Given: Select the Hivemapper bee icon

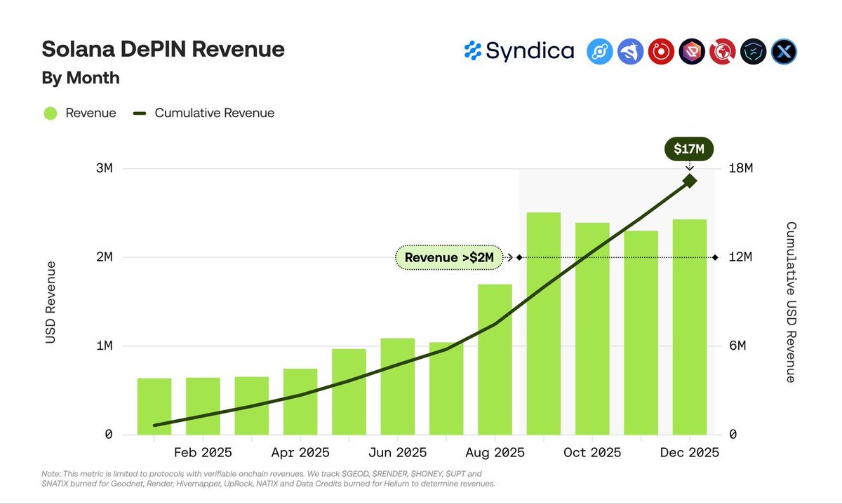Looking at the screenshot, I should coord(630,51).
